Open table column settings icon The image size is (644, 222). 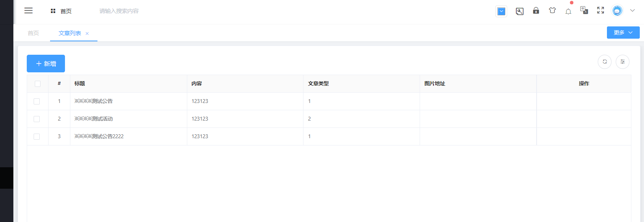(623, 62)
